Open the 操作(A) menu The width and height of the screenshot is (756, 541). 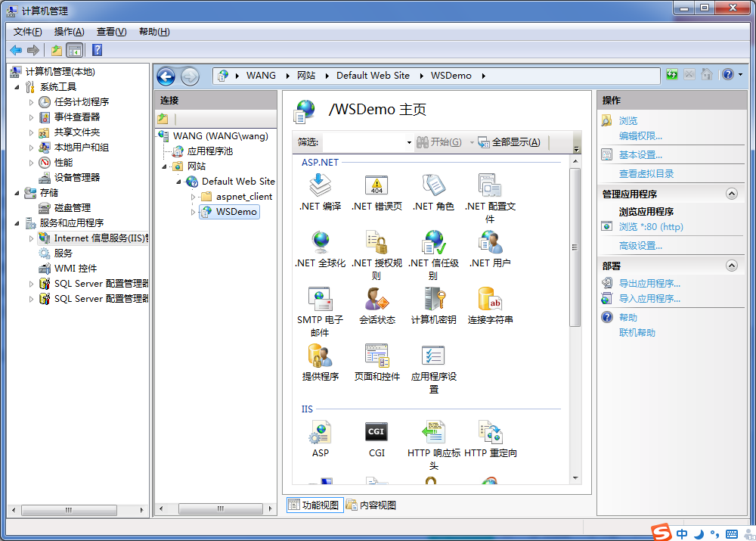tap(69, 32)
